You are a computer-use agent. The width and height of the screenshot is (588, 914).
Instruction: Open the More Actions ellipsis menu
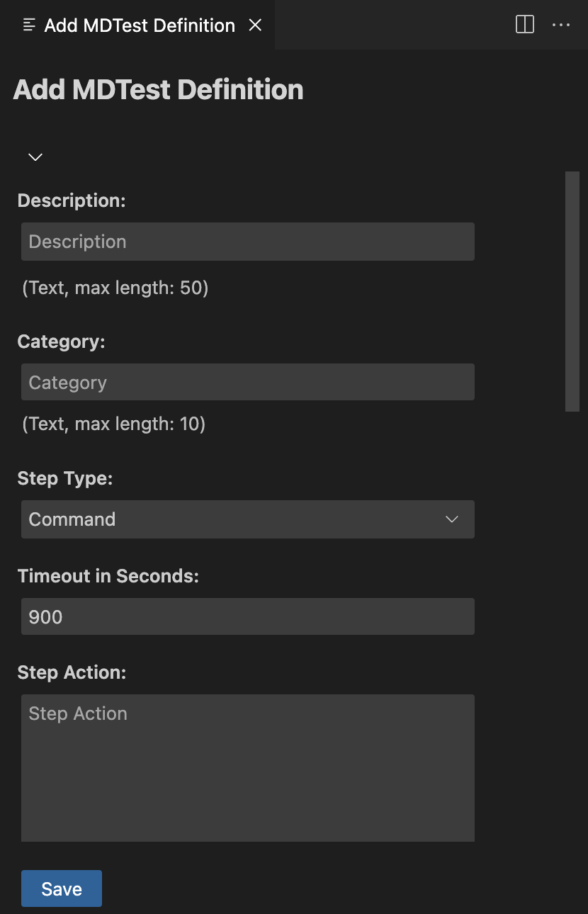coord(561,25)
